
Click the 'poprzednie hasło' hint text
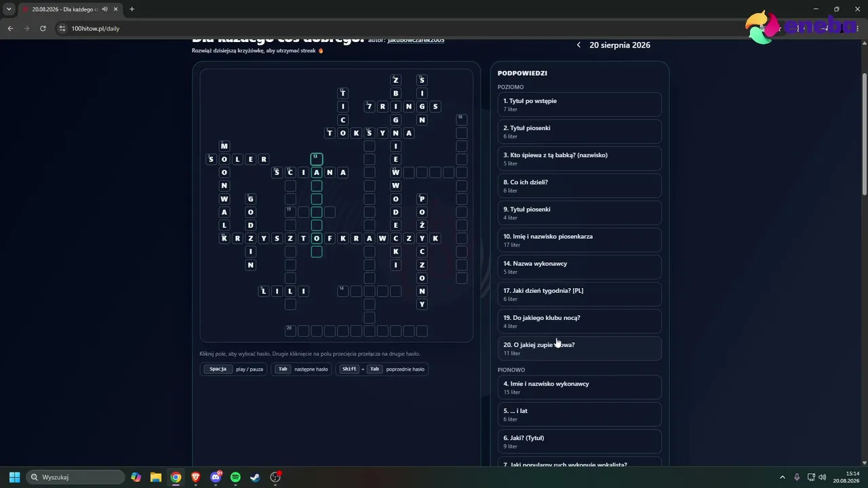406,369
